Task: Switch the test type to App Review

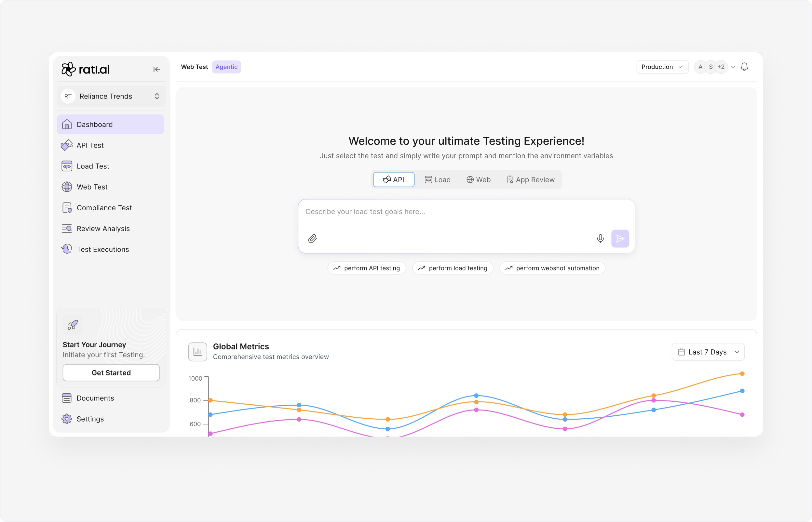Action: pos(531,180)
